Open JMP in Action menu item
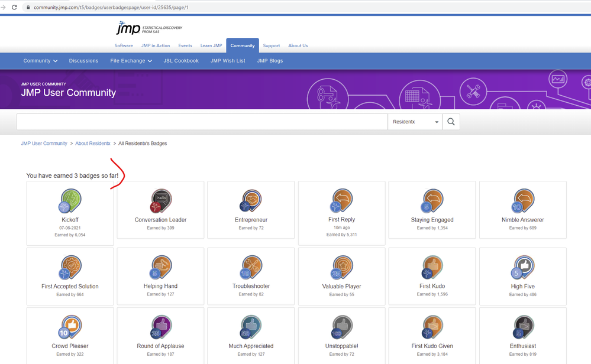Image resolution: width=591 pixels, height=364 pixels. point(156,45)
